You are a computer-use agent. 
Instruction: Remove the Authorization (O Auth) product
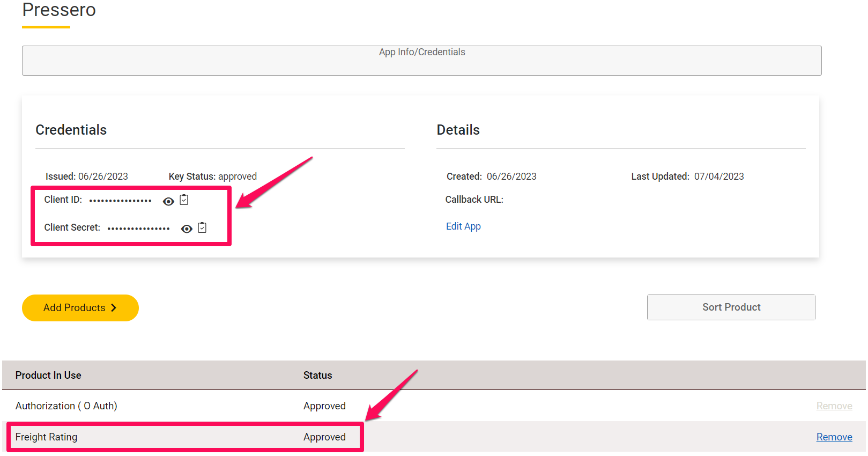(x=834, y=406)
